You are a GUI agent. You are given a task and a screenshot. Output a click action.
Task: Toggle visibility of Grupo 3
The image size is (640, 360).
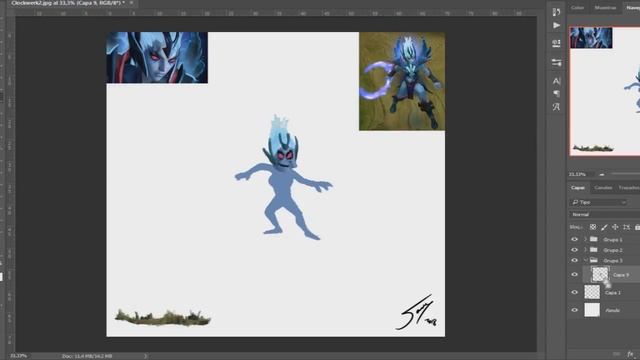coord(575,260)
